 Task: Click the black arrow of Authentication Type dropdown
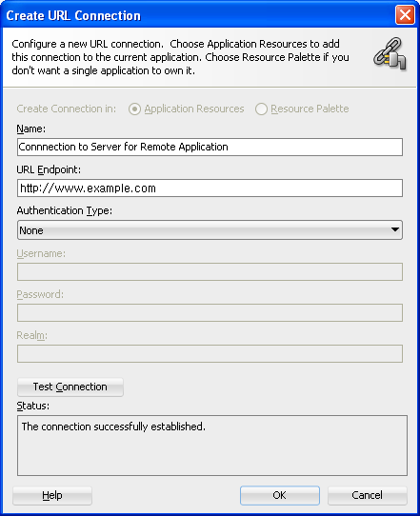(395, 229)
